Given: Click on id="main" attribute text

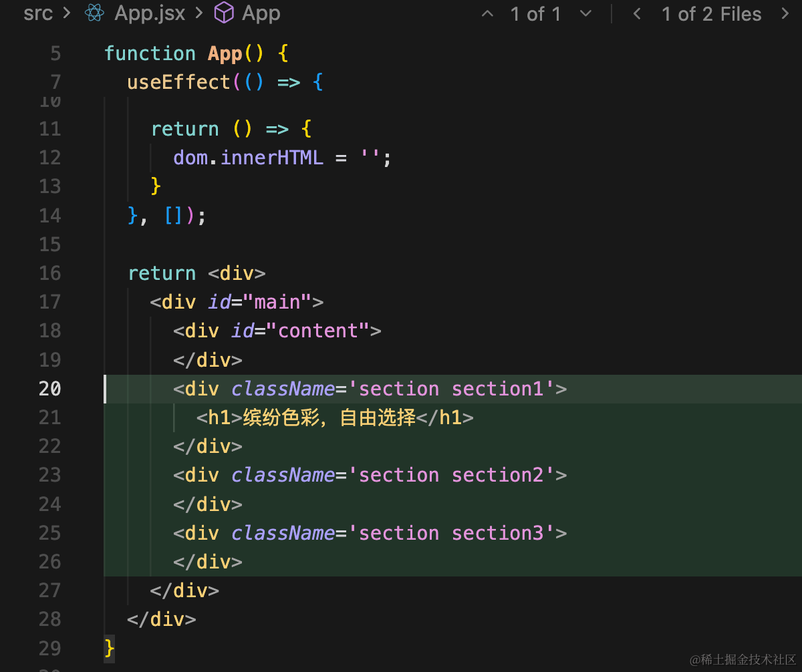Looking at the screenshot, I should point(260,302).
